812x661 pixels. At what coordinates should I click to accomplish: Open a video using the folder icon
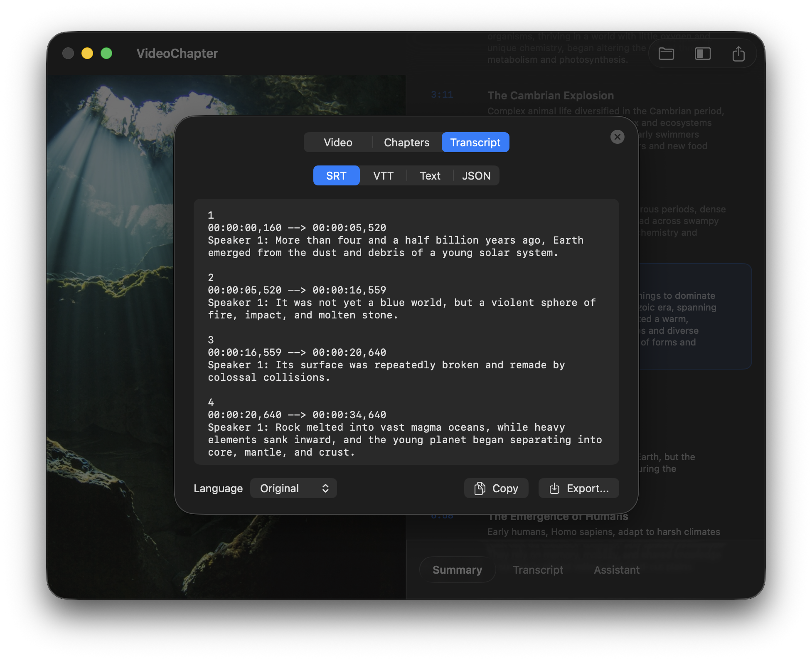(x=666, y=53)
